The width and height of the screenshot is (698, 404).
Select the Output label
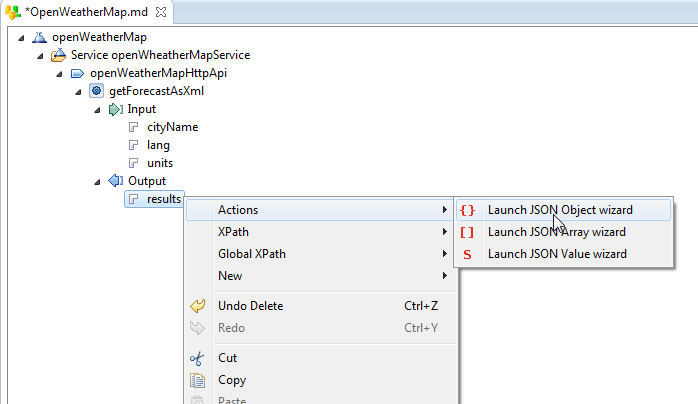pos(147,181)
